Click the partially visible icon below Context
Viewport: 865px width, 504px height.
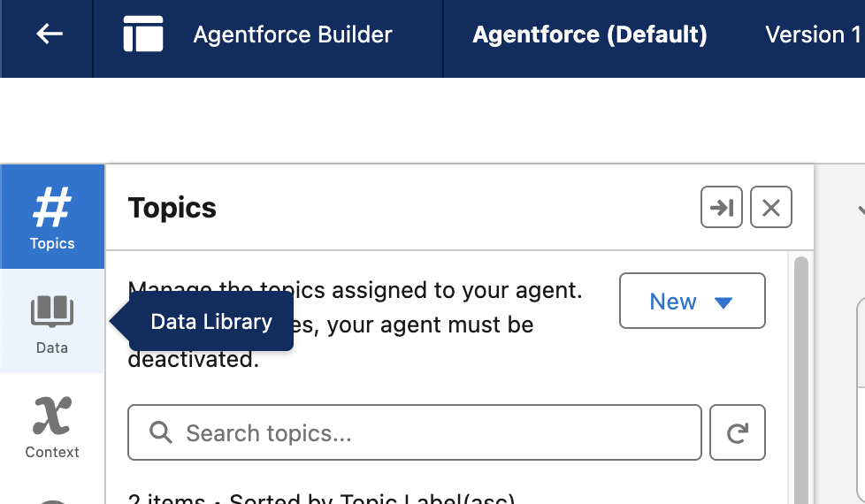(52, 499)
